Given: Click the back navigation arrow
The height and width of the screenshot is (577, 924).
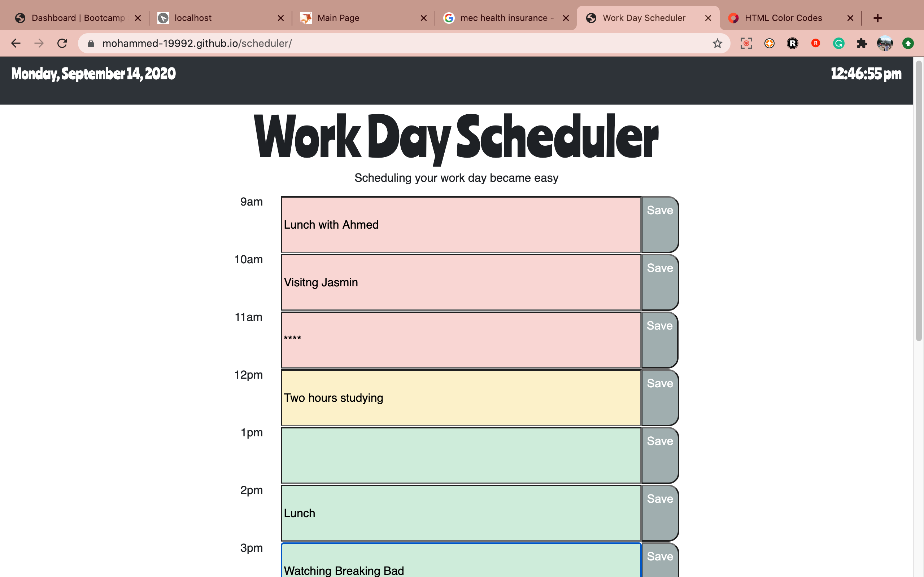Looking at the screenshot, I should click(16, 43).
